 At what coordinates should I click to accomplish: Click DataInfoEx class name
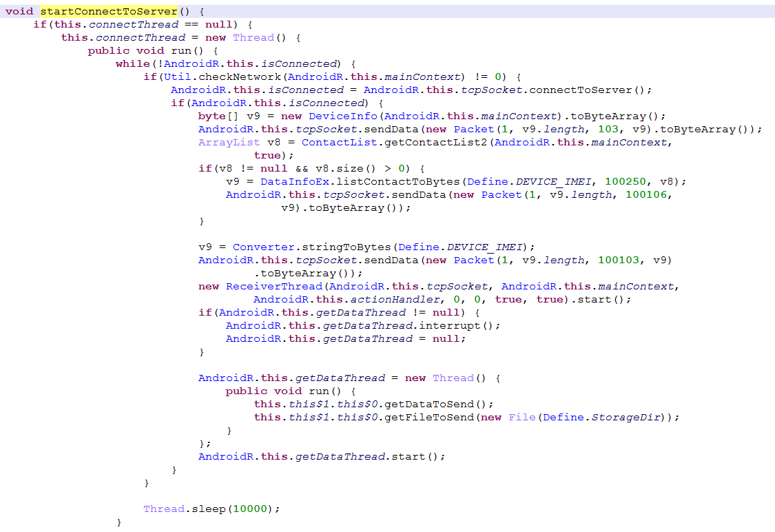[295, 181]
